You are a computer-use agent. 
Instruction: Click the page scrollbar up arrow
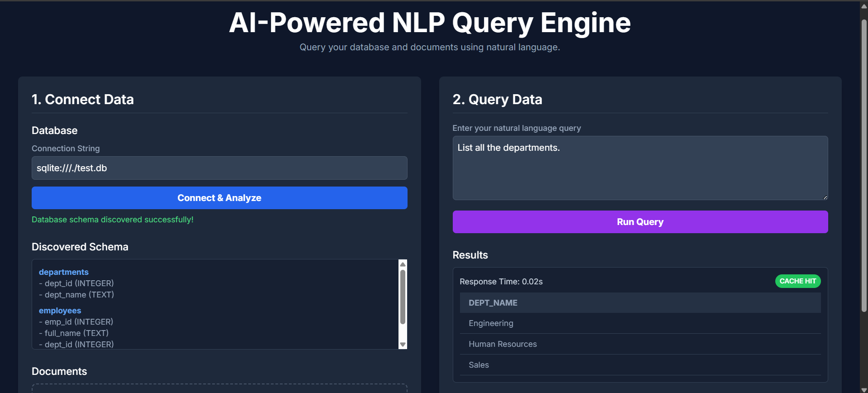click(x=864, y=6)
